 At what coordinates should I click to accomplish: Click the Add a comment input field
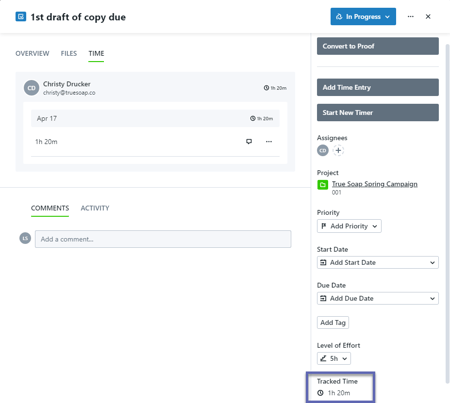tap(163, 239)
